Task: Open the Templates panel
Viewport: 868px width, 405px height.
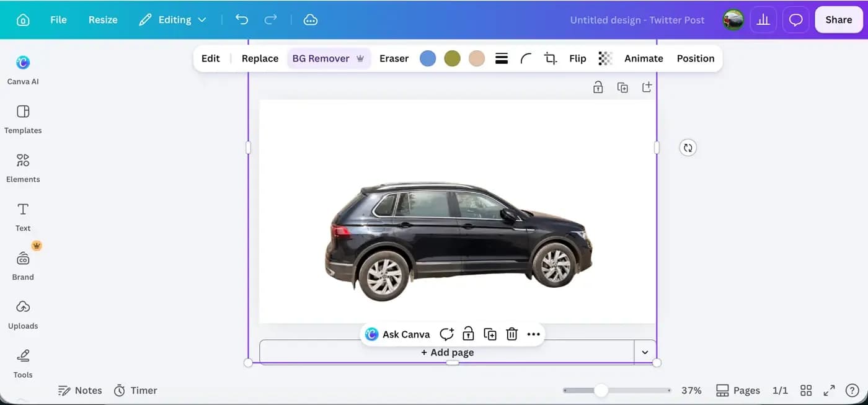Action: tap(23, 119)
